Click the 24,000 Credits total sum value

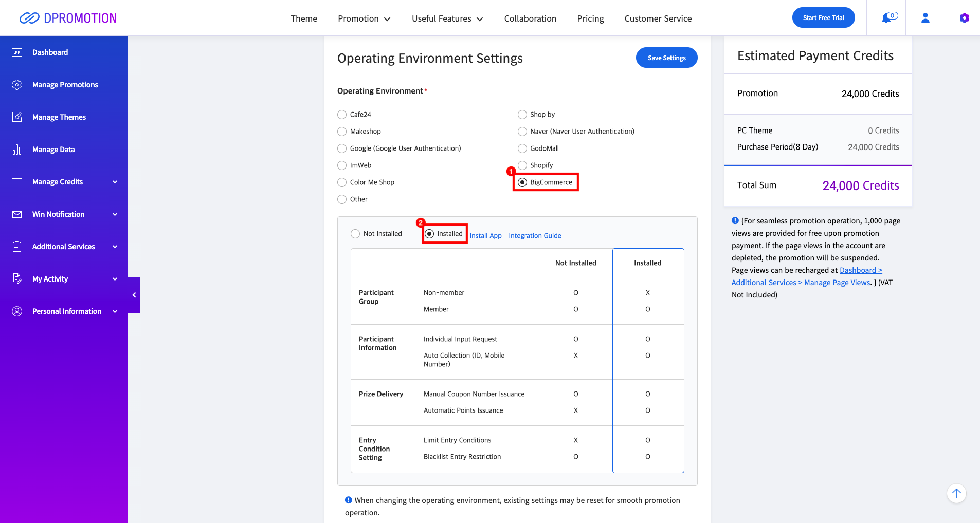coord(860,185)
